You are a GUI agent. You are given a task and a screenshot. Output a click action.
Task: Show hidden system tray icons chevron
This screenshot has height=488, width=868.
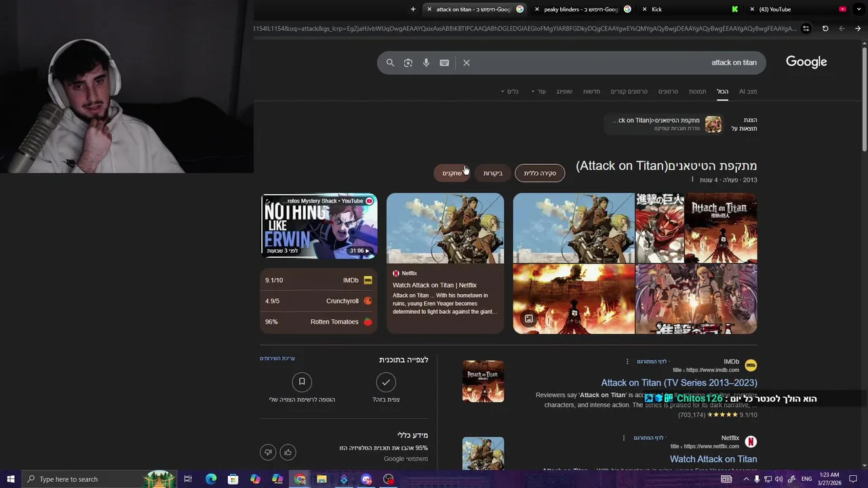pyautogui.click(x=746, y=479)
